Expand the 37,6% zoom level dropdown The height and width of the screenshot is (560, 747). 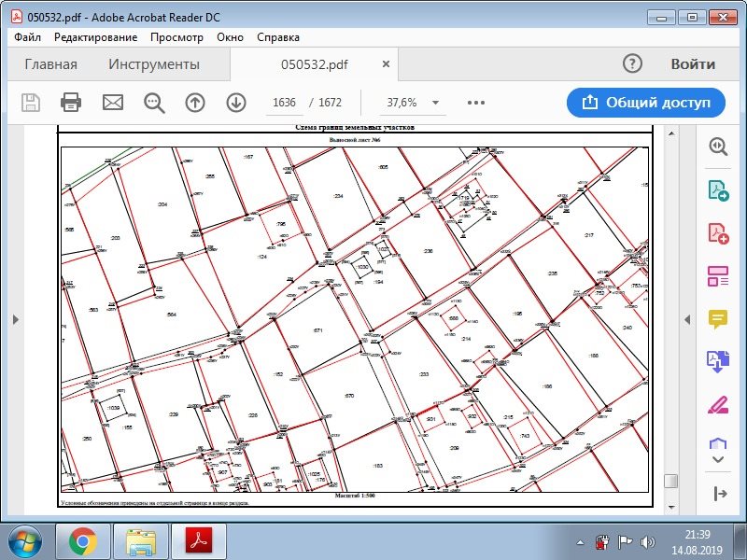pyautogui.click(x=436, y=103)
